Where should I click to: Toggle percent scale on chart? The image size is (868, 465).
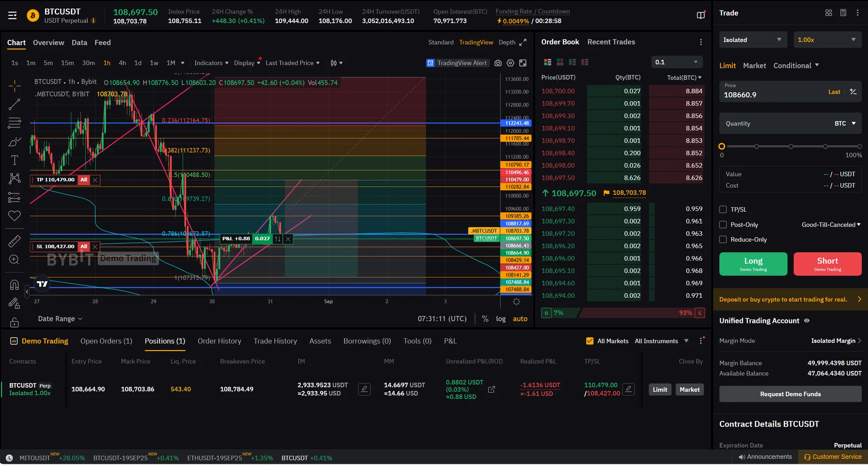tap(485, 319)
